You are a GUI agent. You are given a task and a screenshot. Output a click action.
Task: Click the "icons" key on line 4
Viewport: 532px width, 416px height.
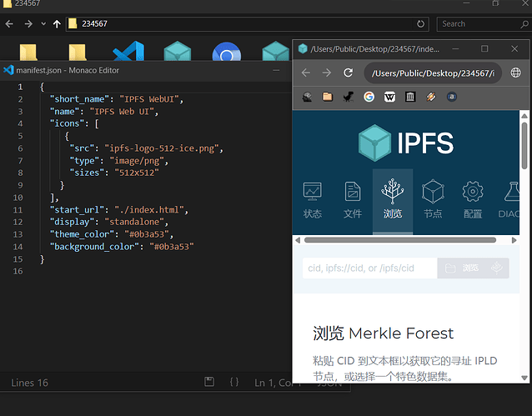point(67,123)
